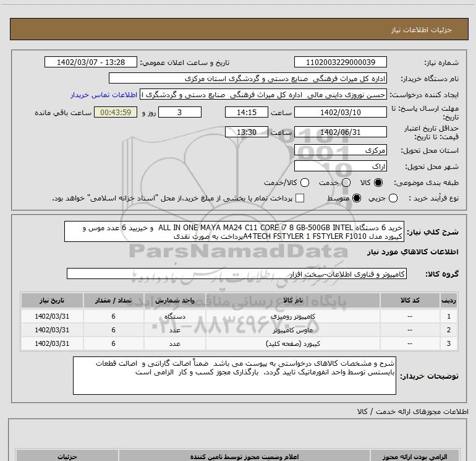Click the ردیف column header
The width and height of the screenshot is (476, 461).
click(449, 300)
